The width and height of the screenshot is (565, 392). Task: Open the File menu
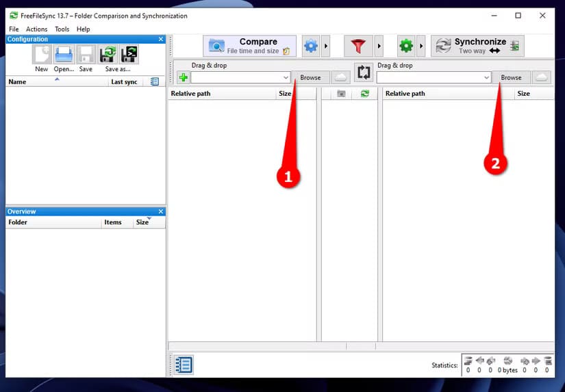click(x=14, y=29)
